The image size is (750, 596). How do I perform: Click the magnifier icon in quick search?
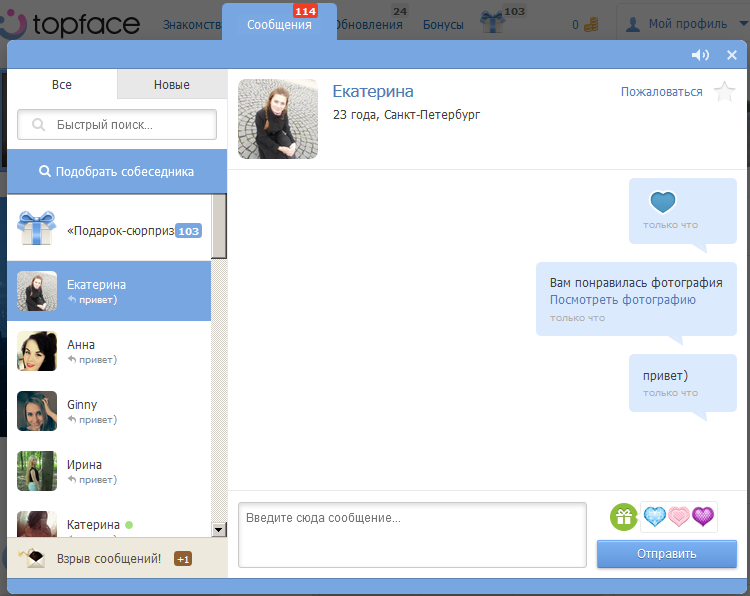click(x=38, y=125)
